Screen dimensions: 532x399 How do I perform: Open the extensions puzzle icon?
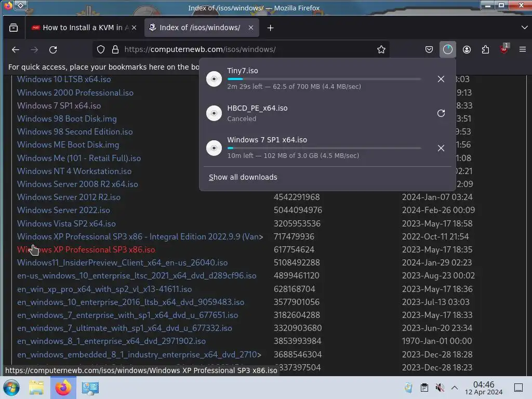coord(485,49)
